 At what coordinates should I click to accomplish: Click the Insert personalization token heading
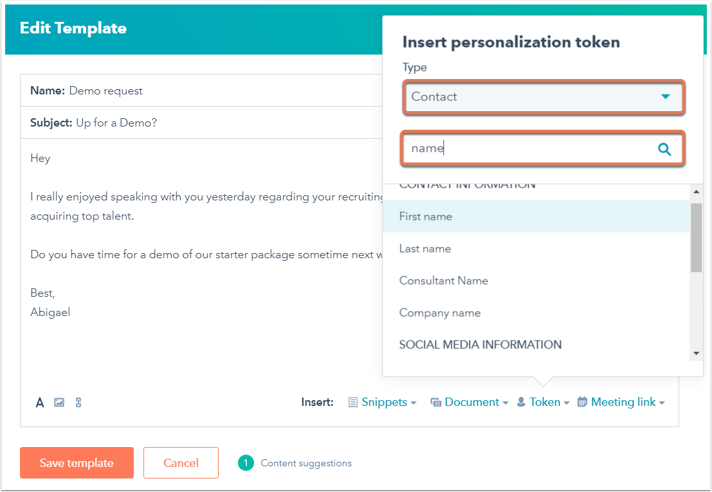pyautogui.click(x=511, y=42)
